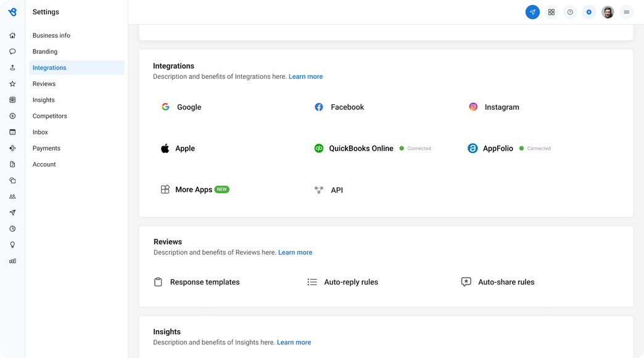Open the help question mark icon

[x=570, y=12]
